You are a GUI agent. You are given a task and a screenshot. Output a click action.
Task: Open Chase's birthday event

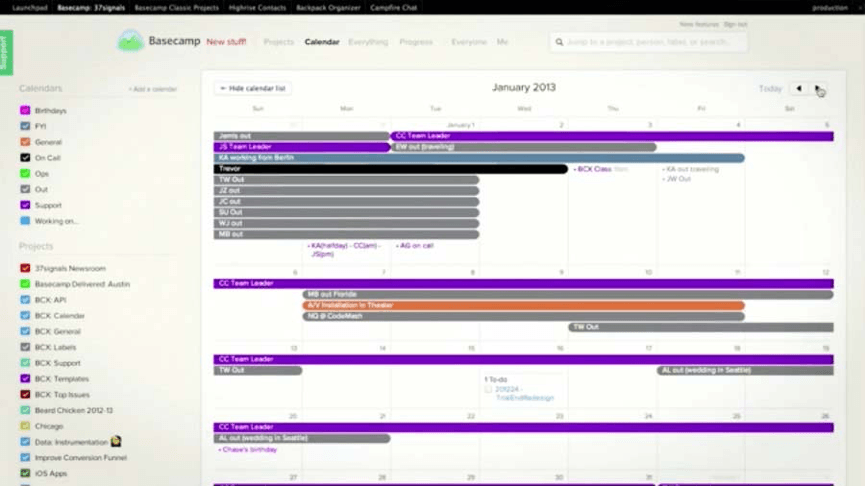click(x=248, y=450)
